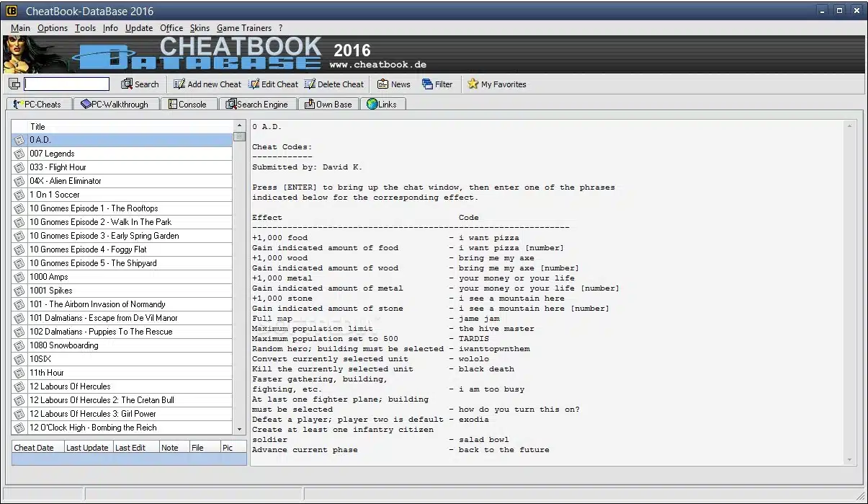
Task: Click the My Favorites star icon
Action: pos(473,84)
